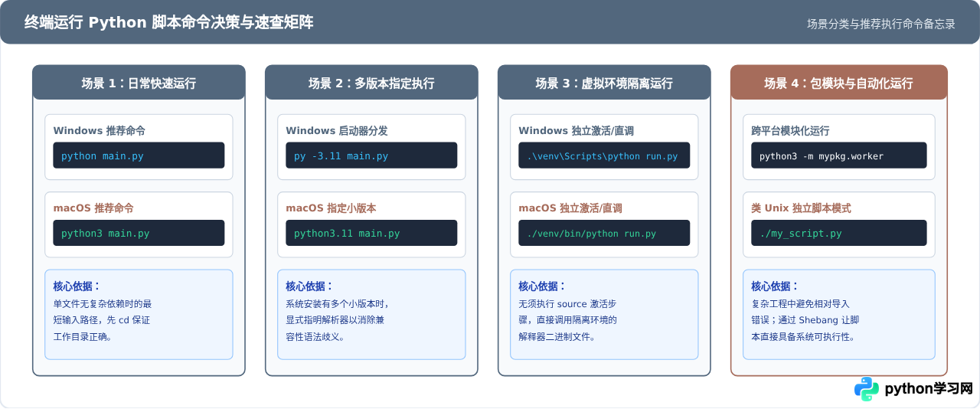Viewport: 980px width, 409px height.
Task: Click the code block python3 main.py
Action: pyautogui.click(x=139, y=233)
